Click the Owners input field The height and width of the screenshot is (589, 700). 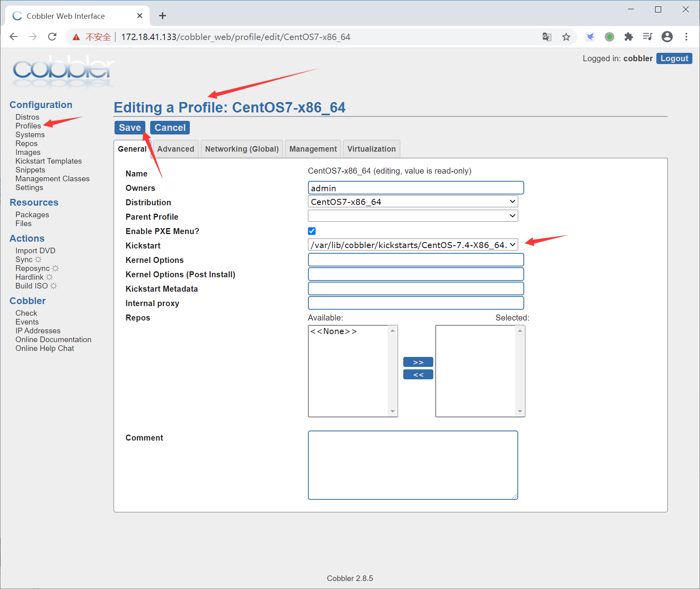[416, 188]
